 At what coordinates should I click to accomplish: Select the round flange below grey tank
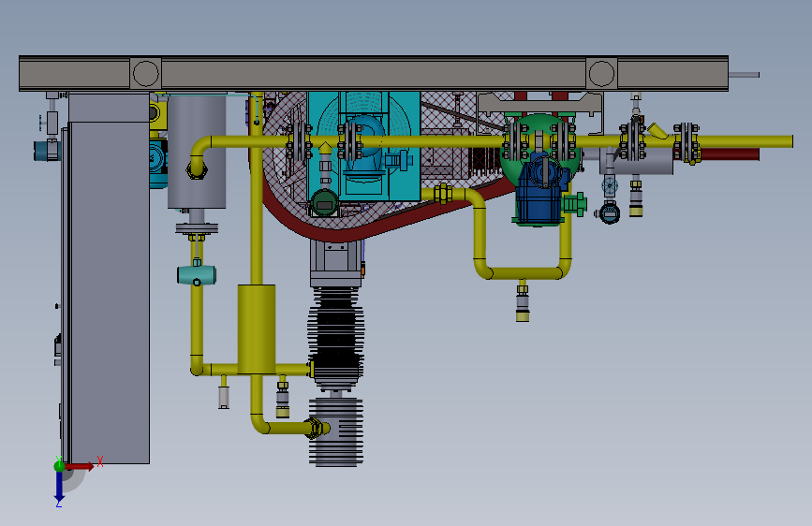click(197, 227)
